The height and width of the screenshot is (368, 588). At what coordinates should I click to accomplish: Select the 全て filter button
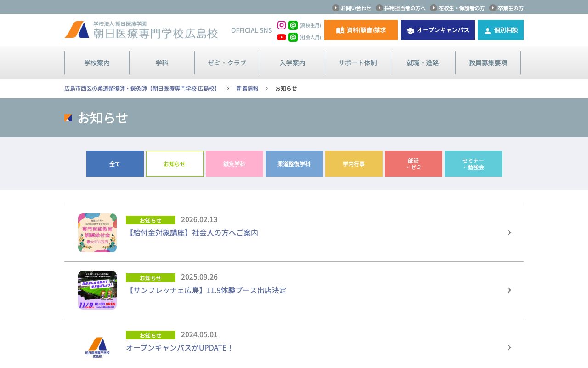click(x=115, y=164)
